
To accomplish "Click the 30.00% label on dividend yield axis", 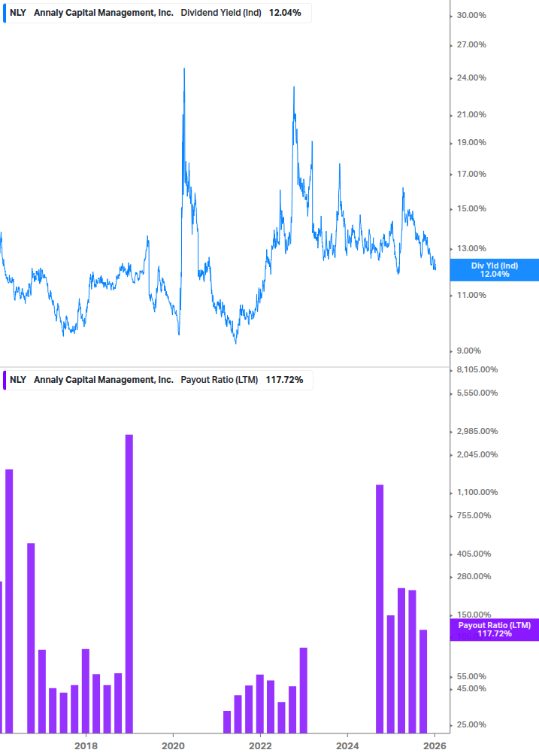I will tap(471, 15).
